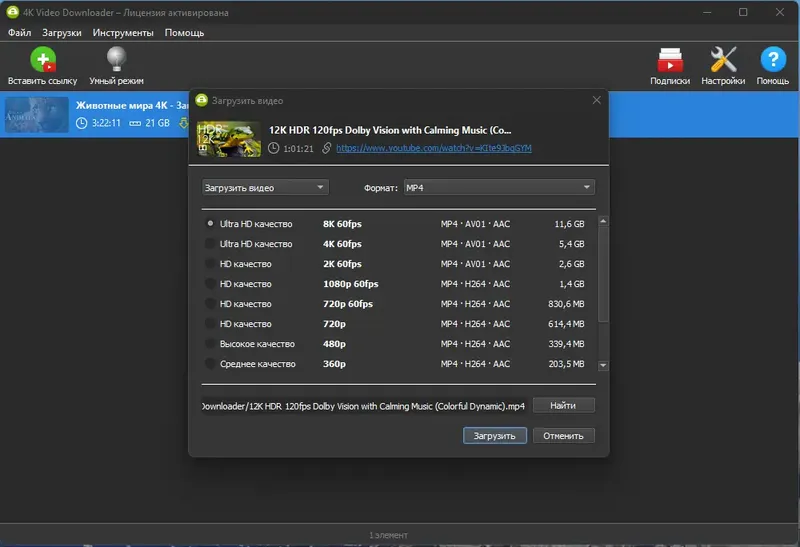
Task: Click the Отменить button
Action: pos(563,435)
